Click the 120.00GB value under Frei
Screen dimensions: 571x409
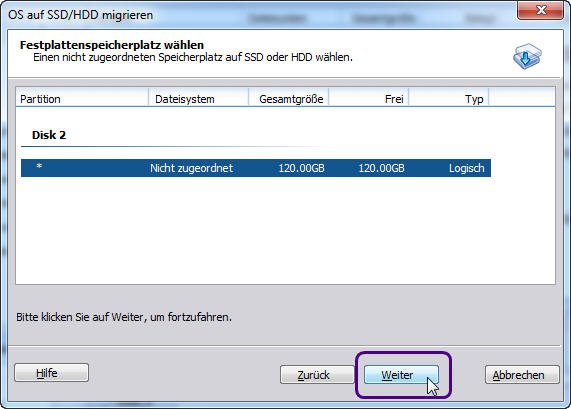pos(381,168)
